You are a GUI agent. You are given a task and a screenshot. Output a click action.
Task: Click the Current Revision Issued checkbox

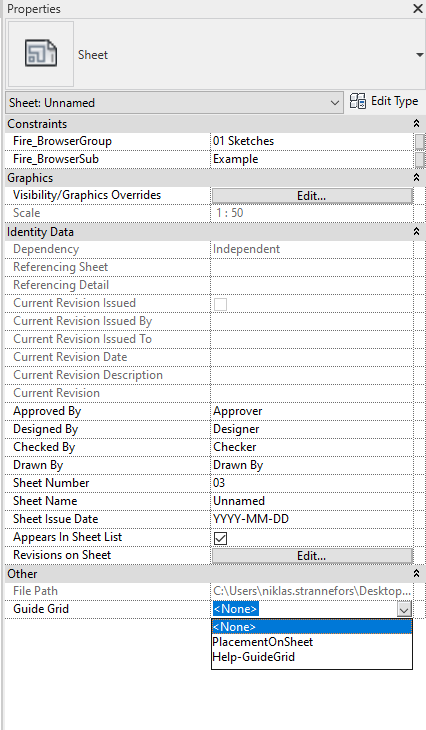pos(220,304)
